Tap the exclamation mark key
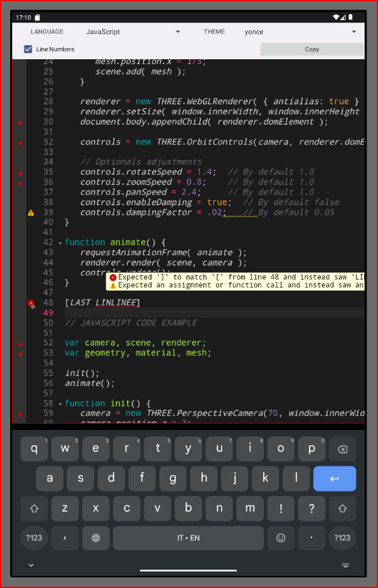This screenshot has width=378, height=588. pos(280,508)
